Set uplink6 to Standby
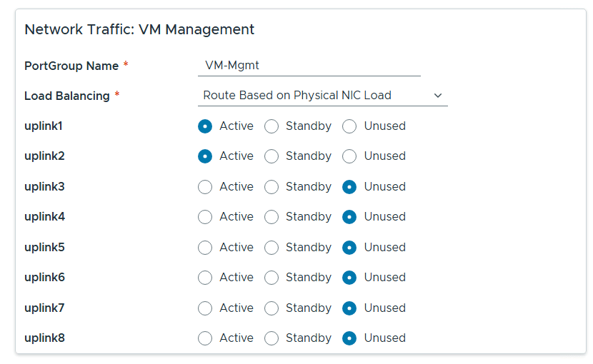The height and width of the screenshot is (364, 593). pos(271,278)
